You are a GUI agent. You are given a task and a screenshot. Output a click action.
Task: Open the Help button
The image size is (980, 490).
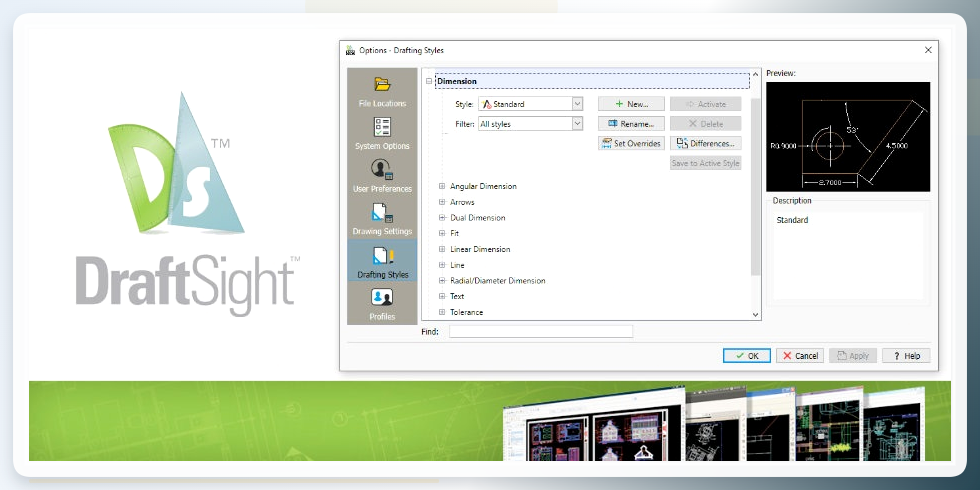(906, 356)
